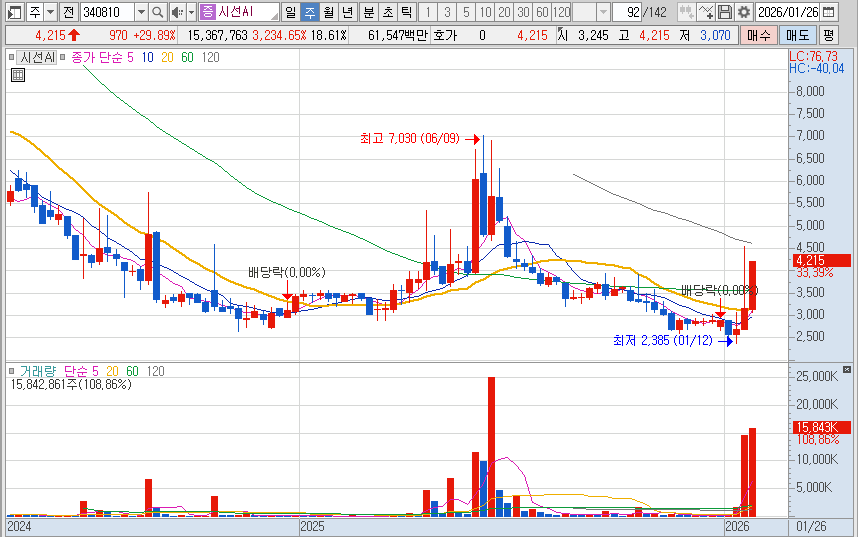Click the volume text 15,842,861주(108,86%)
This screenshot has width=858, height=537.
(x=71, y=384)
